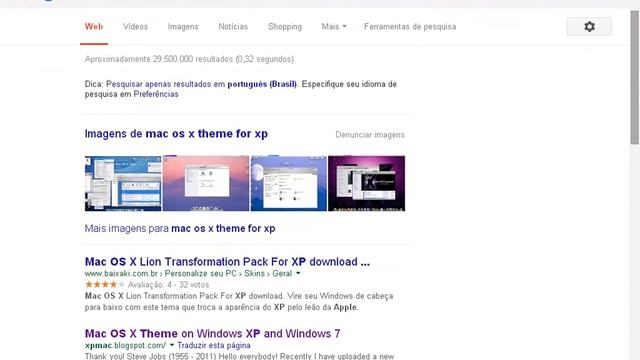Expand the baixaki.com.br result options arrow
This screenshot has height=360, width=640.
[298, 273]
